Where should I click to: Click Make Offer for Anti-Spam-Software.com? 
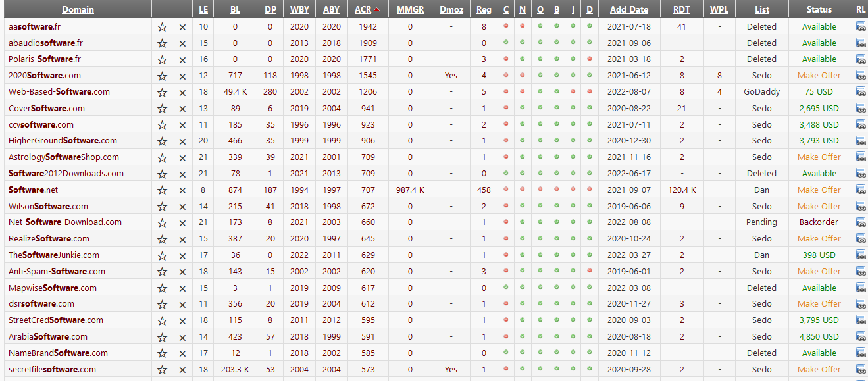pyautogui.click(x=819, y=272)
